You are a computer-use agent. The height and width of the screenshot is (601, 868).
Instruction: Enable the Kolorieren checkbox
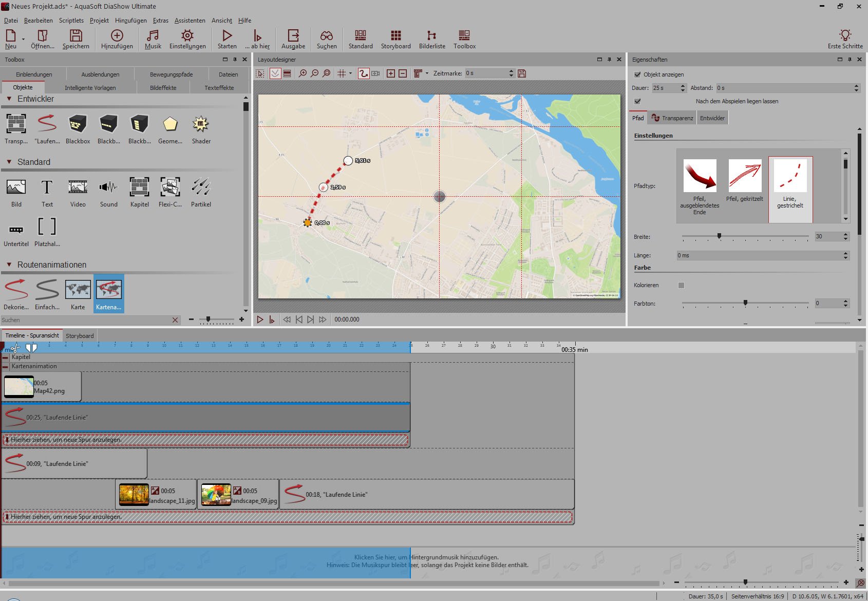coord(681,285)
